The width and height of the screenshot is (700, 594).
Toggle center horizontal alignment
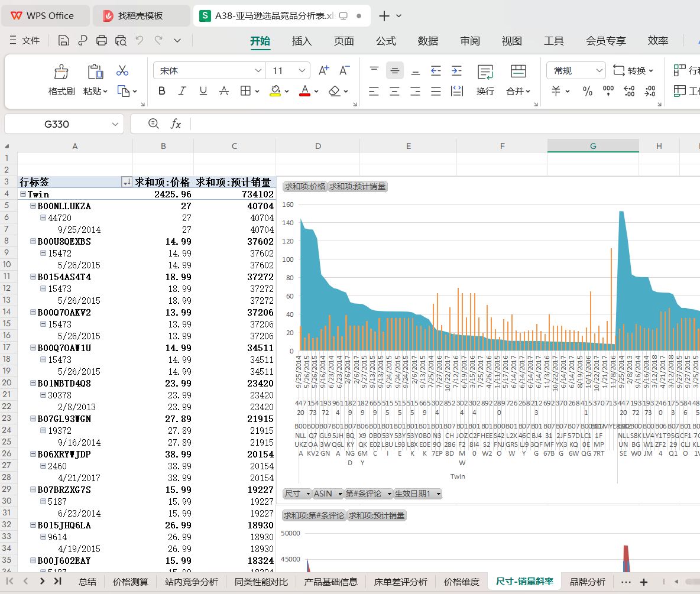(394, 92)
